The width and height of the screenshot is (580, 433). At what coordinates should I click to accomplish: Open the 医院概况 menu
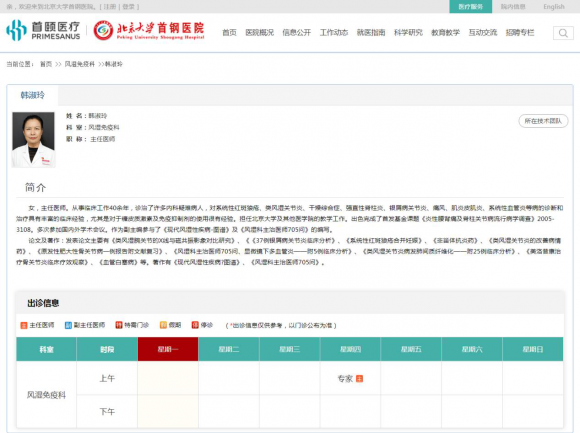[x=260, y=33]
